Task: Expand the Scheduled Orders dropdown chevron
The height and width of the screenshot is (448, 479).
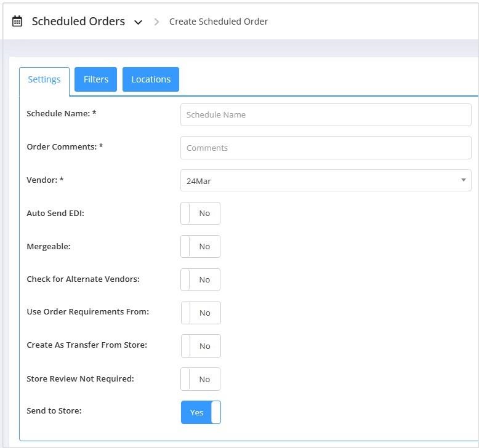Action: 139,22
